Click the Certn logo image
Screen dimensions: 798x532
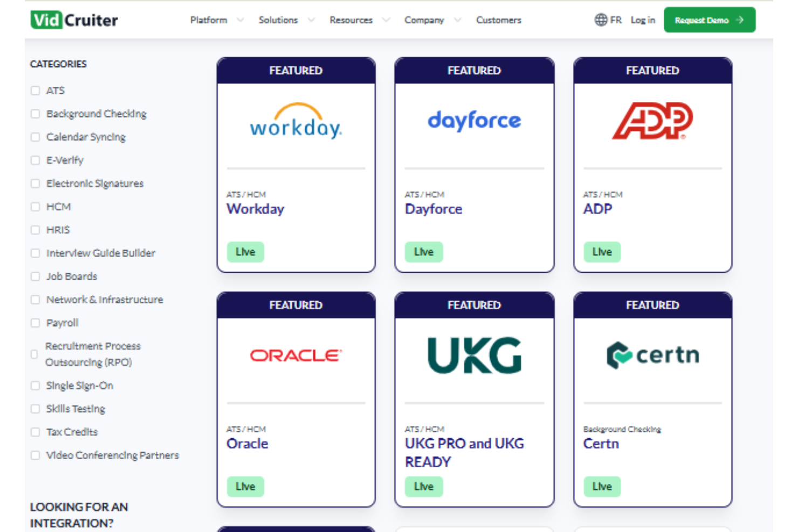[652, 355]
